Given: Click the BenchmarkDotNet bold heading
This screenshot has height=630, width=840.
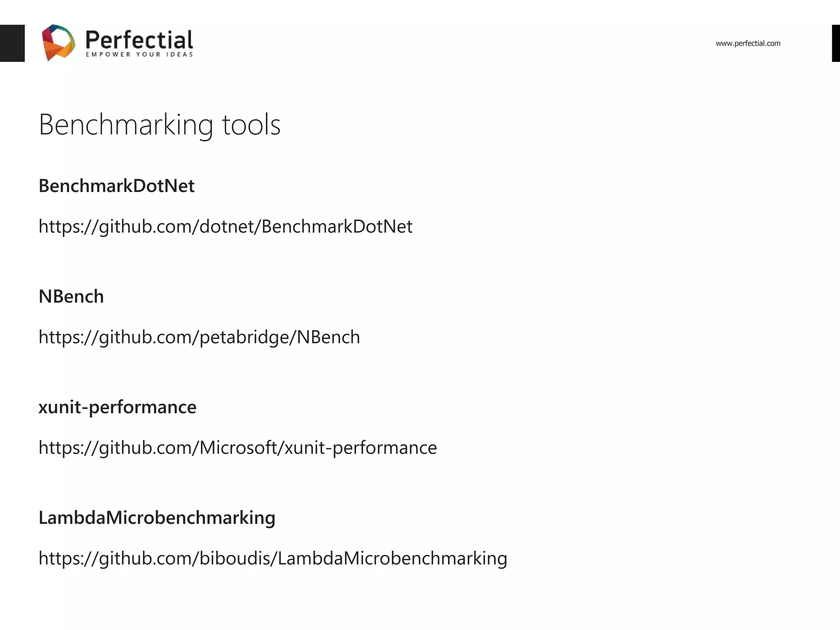Looking at the screenshot, I should click(x=116, y=186).
